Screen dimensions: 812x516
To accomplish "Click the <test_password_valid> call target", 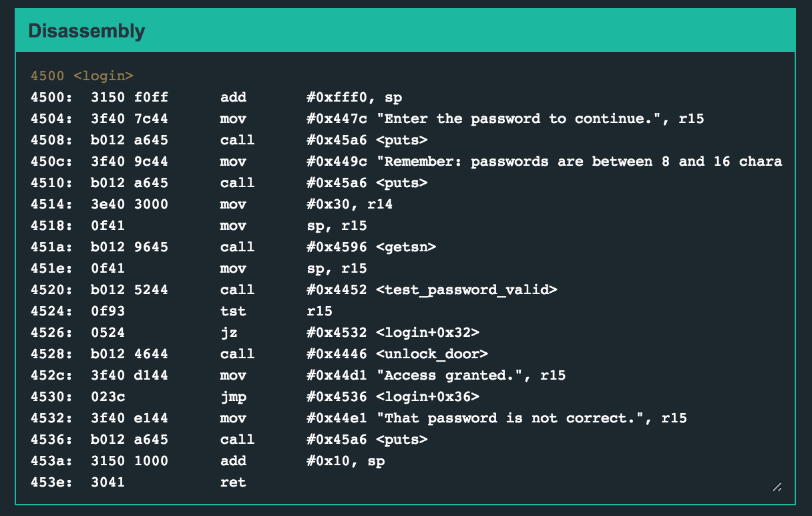I will pos(466,289).
